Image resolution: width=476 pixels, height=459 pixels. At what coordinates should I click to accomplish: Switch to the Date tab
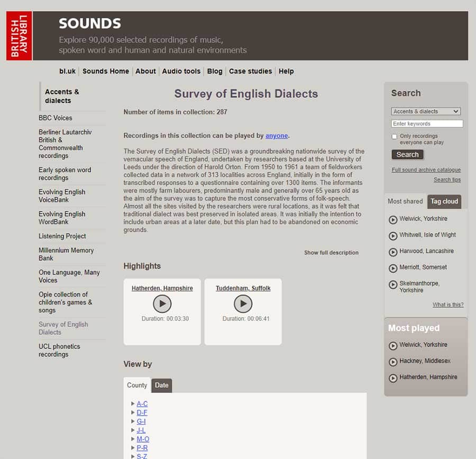click(161, 385)
